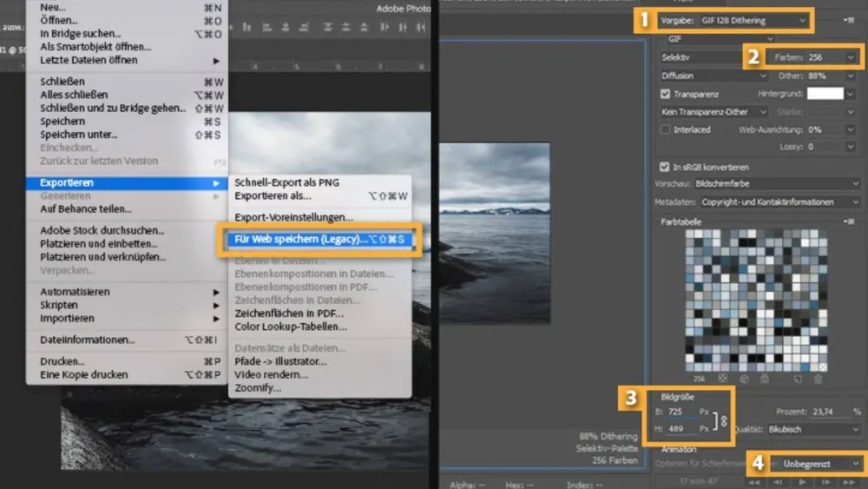Open the Farbtabelle panel menu icon

849,221
